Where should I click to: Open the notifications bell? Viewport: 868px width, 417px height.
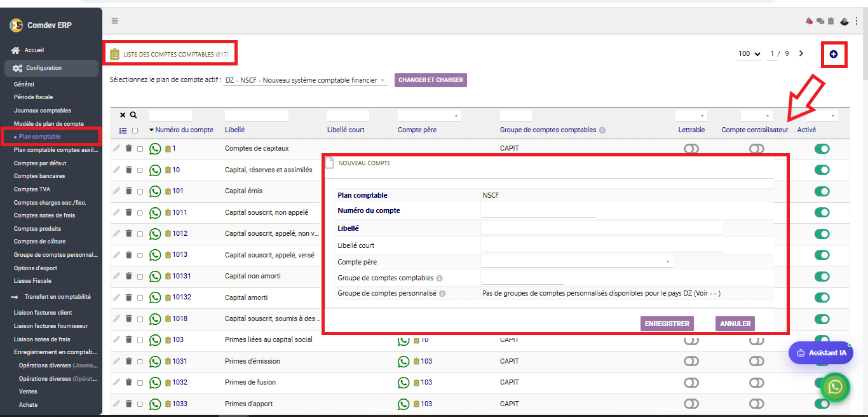pyautogui.click(x=809, y=21)
